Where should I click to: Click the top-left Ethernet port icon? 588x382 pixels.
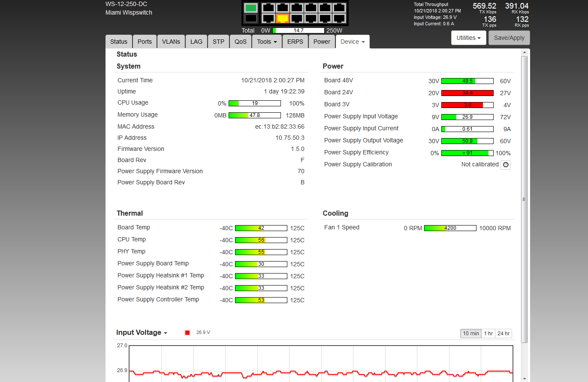268,7
